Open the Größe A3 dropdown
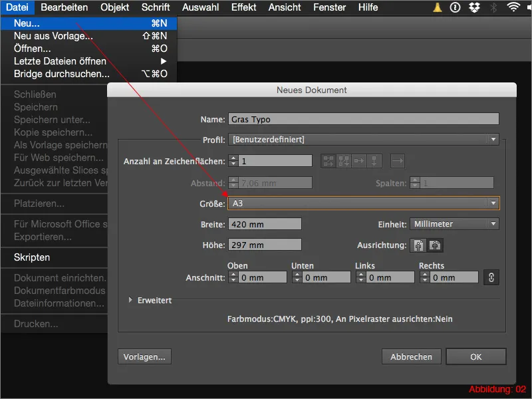 pyautogui.click(x=363, y=203)
